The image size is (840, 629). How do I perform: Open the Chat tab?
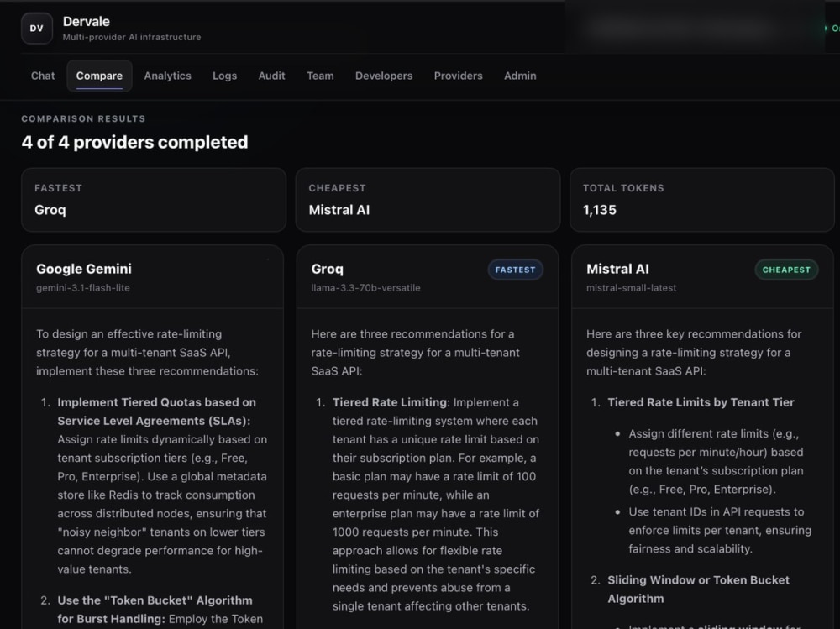click(43, 76)
